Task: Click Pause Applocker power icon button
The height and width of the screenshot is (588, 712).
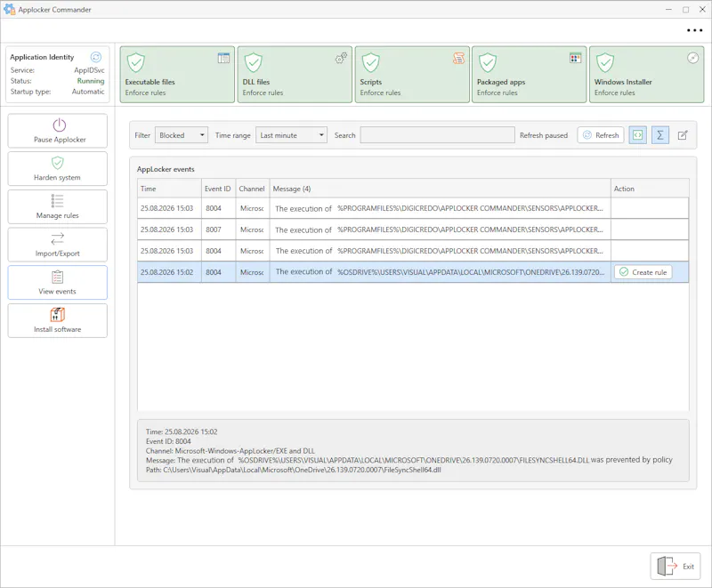Action: coord(58,131)
